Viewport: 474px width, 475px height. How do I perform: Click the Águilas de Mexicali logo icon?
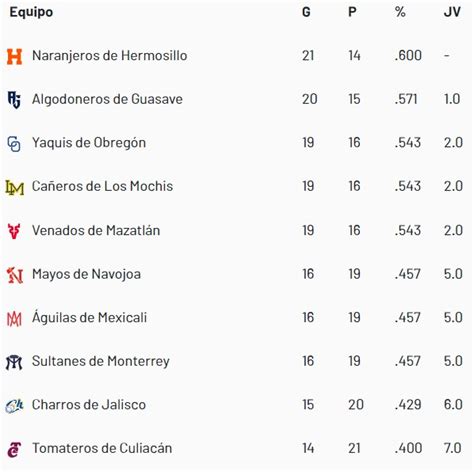click(14, 319)
